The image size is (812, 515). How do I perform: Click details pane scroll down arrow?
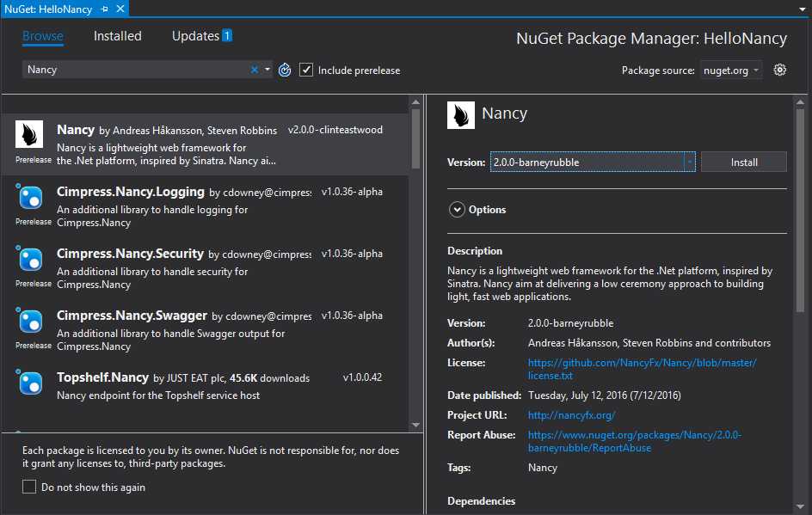coord(800,506)
